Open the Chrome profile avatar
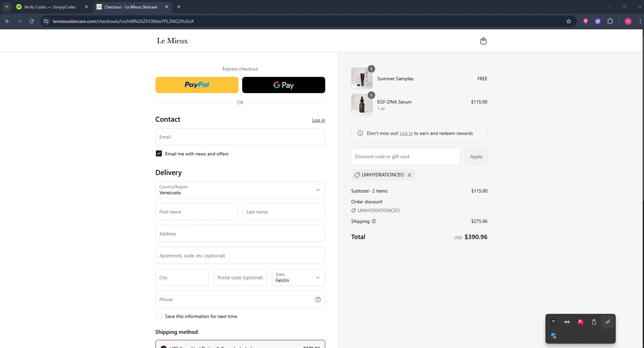The height and width of the screenshot is (348, 644). tap(628, 21)
